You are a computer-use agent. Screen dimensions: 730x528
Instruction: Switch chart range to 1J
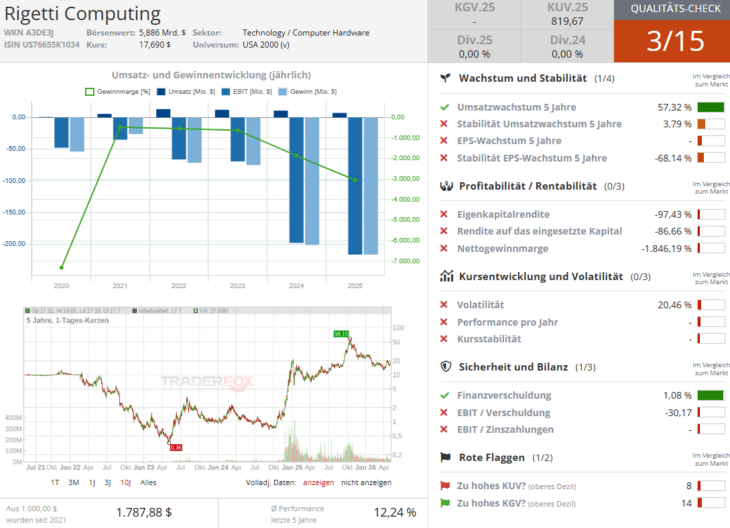(x=92, y=482)
